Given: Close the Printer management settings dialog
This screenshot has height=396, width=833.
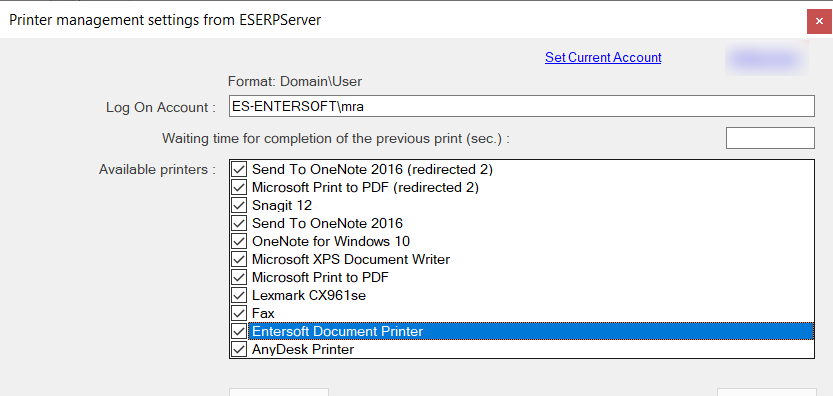Looking at the screenshot, I should tap(819, 22).
